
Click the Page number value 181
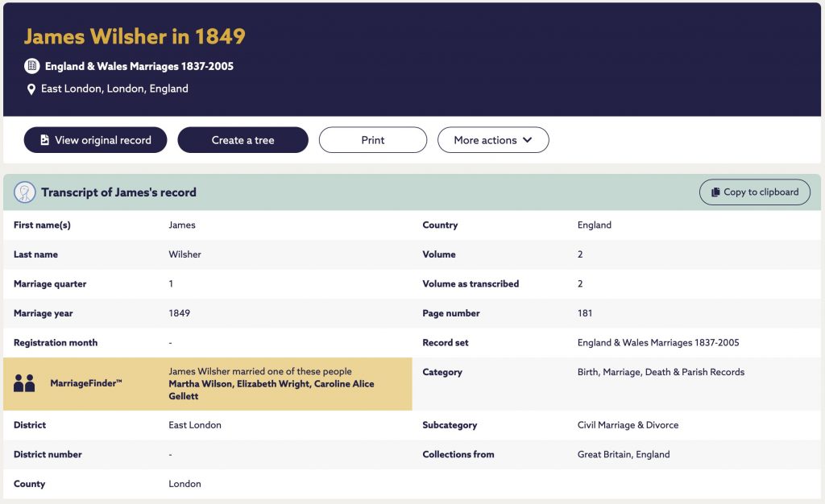pyautogui.click(x=585, y=313)
